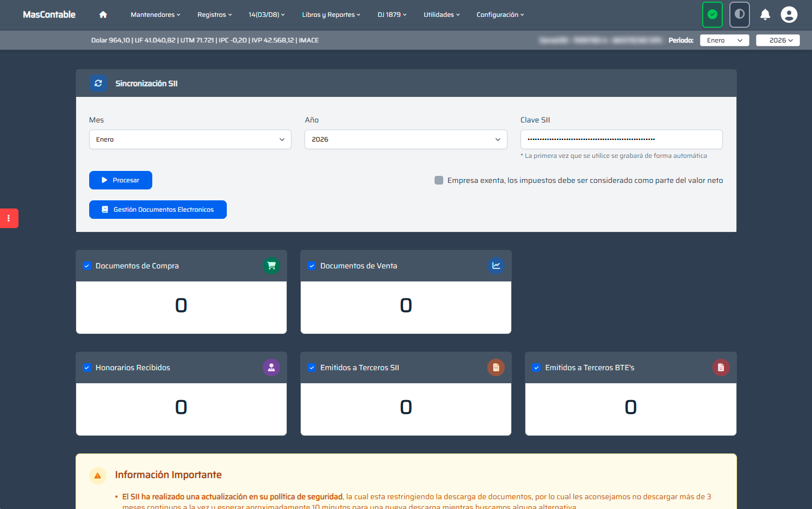Screen dimensions: 812x509
Task: Uncheck Honorarios Recibidos checkbox
Action: (87, 367)
